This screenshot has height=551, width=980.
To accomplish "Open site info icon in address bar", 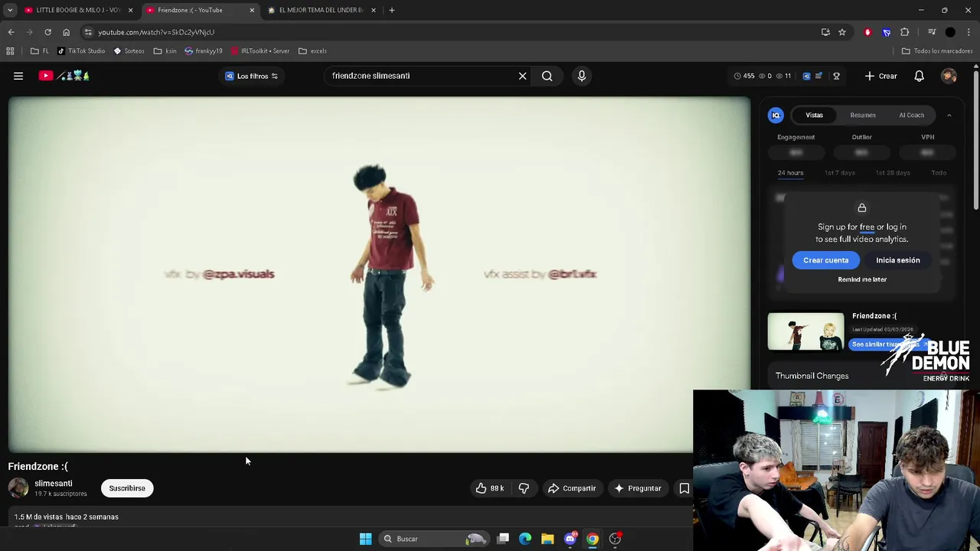I will [88, 32].
